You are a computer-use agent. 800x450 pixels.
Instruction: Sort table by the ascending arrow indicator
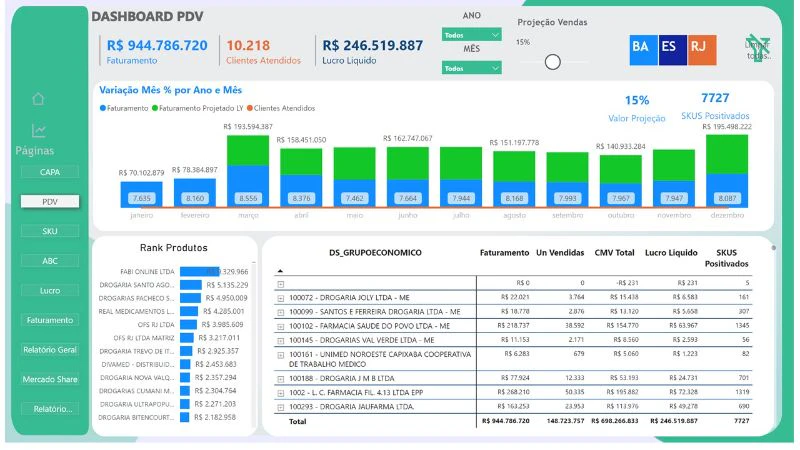tap(280, 271)
